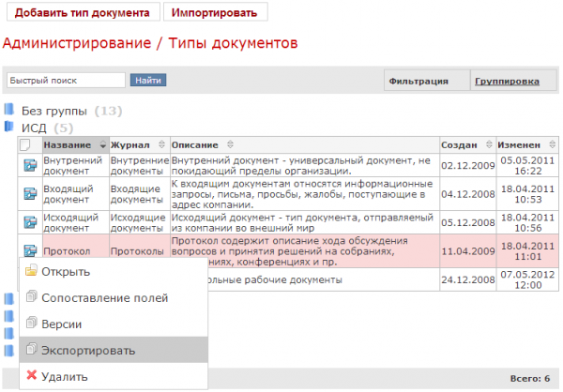Viewport: 563px width, 392px height.
Task: Click the 11.04.2009 created date
Action: tap(468, 251)
